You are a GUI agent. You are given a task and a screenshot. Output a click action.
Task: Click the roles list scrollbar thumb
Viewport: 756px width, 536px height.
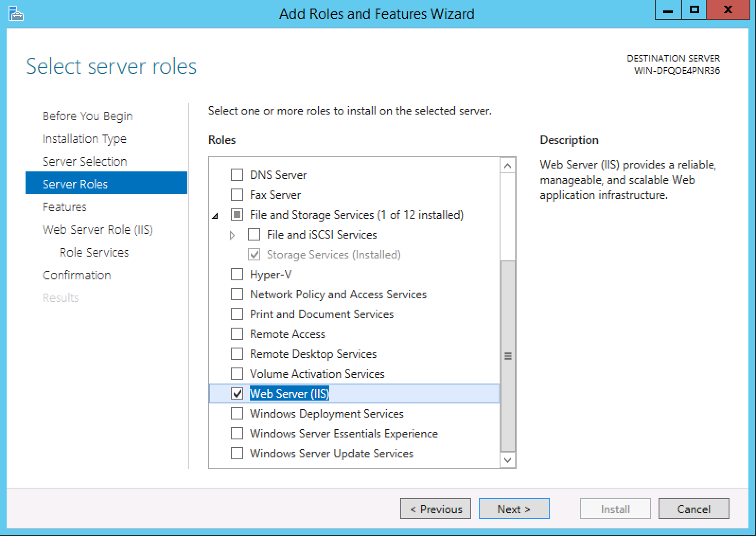point(508,356)
